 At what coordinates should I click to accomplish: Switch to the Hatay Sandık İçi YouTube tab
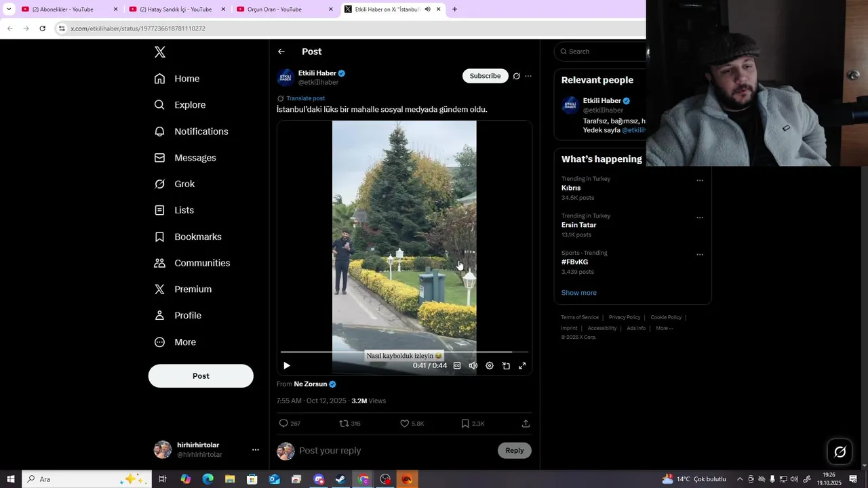click(x=176, y=9)
